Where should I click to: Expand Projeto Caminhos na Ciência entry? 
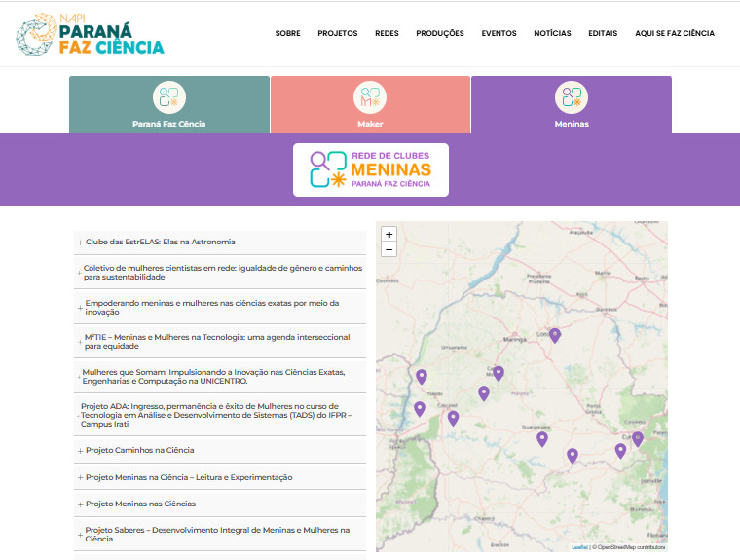tap(139, 450)
